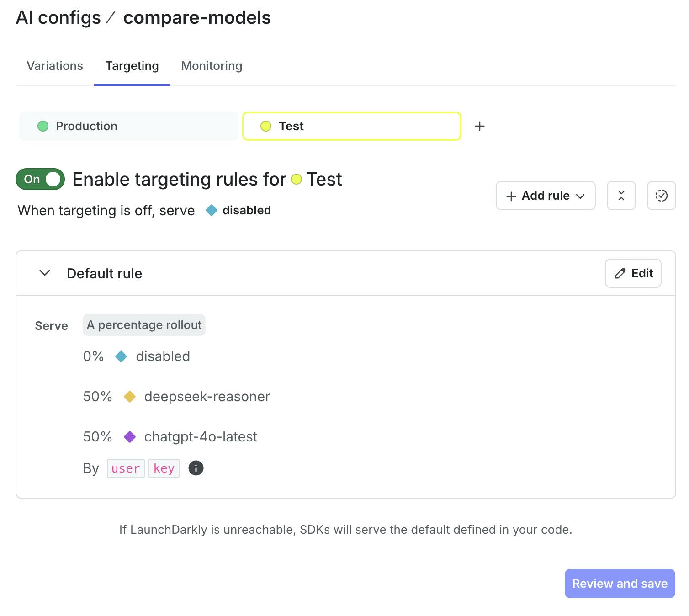Collapse the Default rule section
The width and height of the screenshot is (689, 616).
(45, 273)
